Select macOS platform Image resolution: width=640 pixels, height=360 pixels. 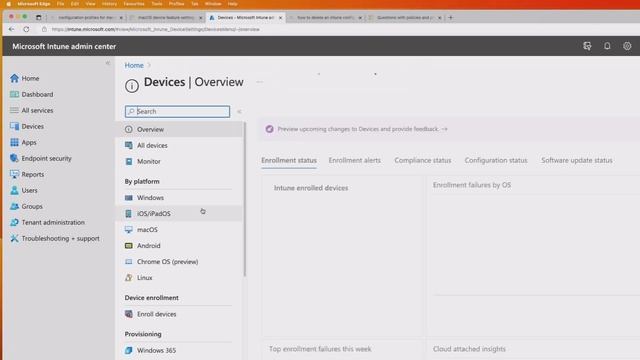180,230
